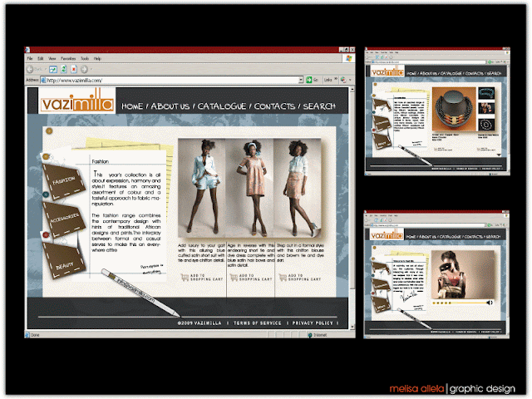Viewport: 532px width, 399px height.
Task: Click the green Go arrow button
Action: click(308, 80)
